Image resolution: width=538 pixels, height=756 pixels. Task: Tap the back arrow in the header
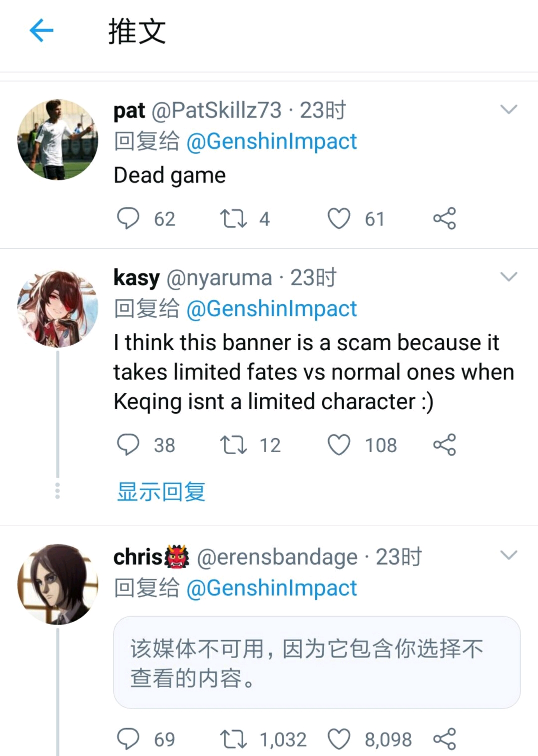[x=41, y=31]
